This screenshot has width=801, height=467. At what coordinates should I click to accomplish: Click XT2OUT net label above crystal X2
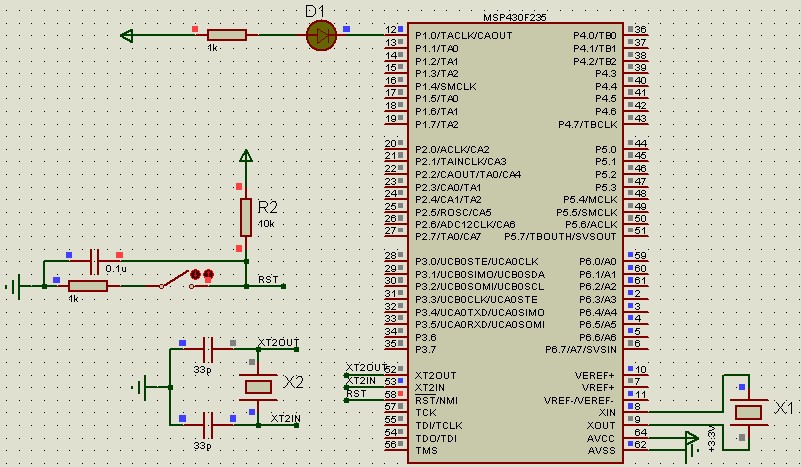pos(278,342)
